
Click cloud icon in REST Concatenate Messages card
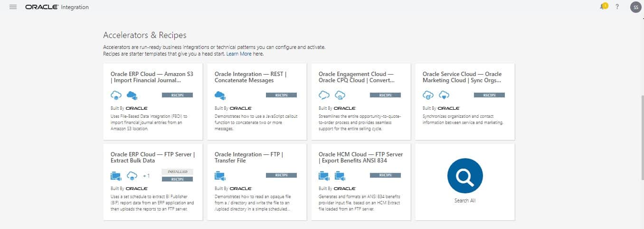[x=220, y=95]
